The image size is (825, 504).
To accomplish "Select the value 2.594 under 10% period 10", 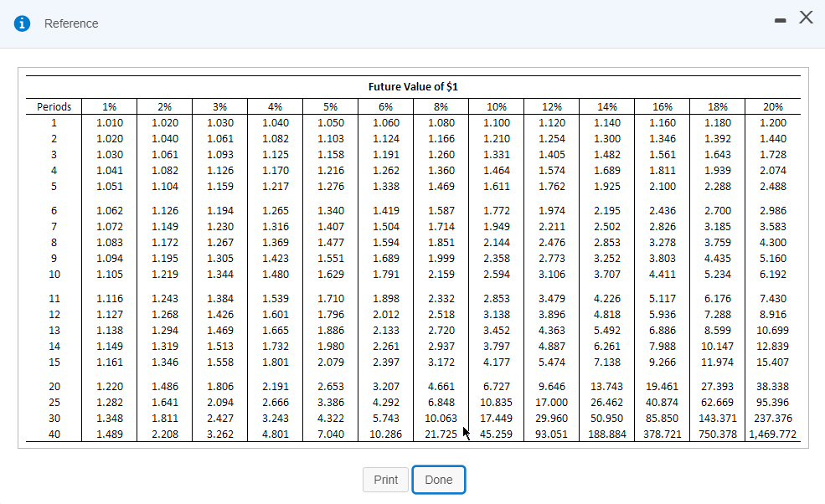I will pyautogui.click(x=496, y=272).
